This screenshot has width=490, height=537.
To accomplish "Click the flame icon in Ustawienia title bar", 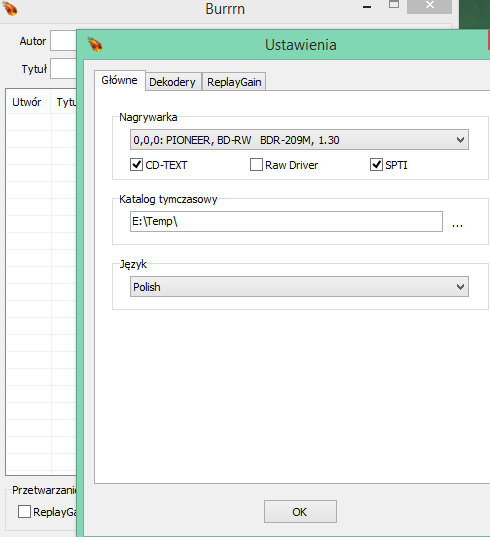I will [95, 45].
